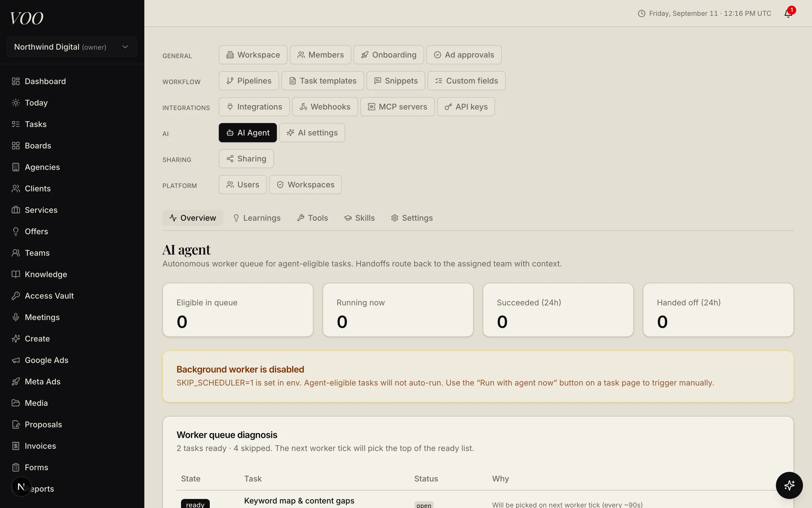Go to Ad approvals
The width and height of the screenshot is (812, 508).
click(464, 55)
